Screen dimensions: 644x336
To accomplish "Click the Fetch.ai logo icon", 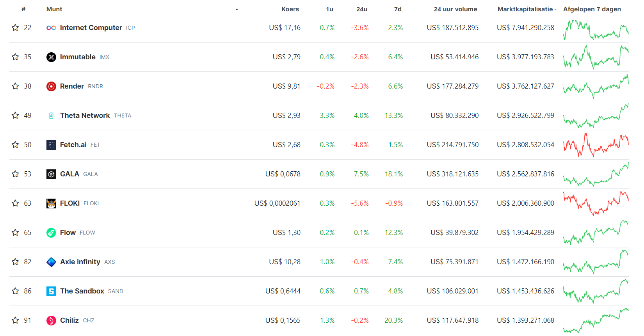I will click(51, 145).
